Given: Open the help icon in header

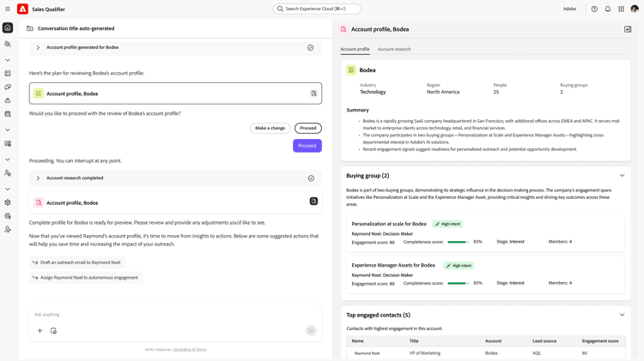Looking at the screenshot, I should coord(594,9).
